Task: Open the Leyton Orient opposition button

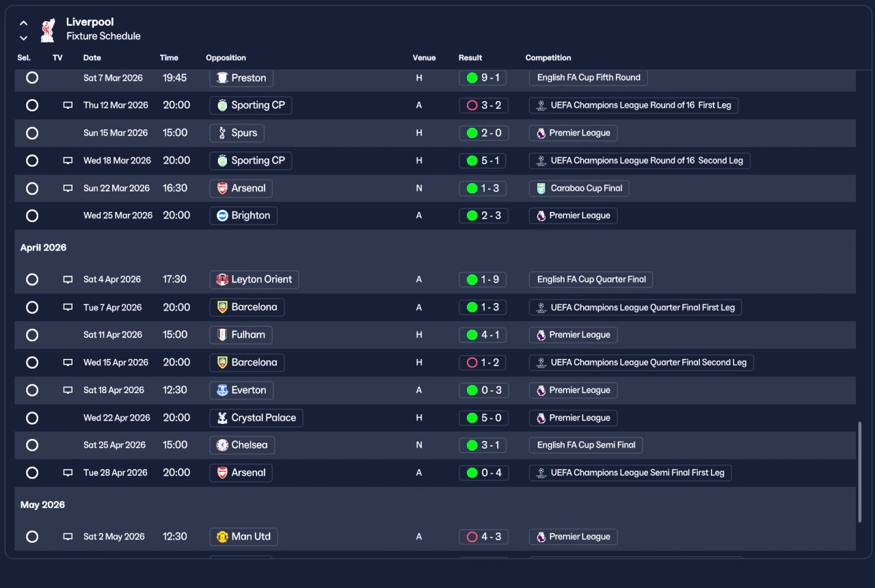Action: [254, 280]
